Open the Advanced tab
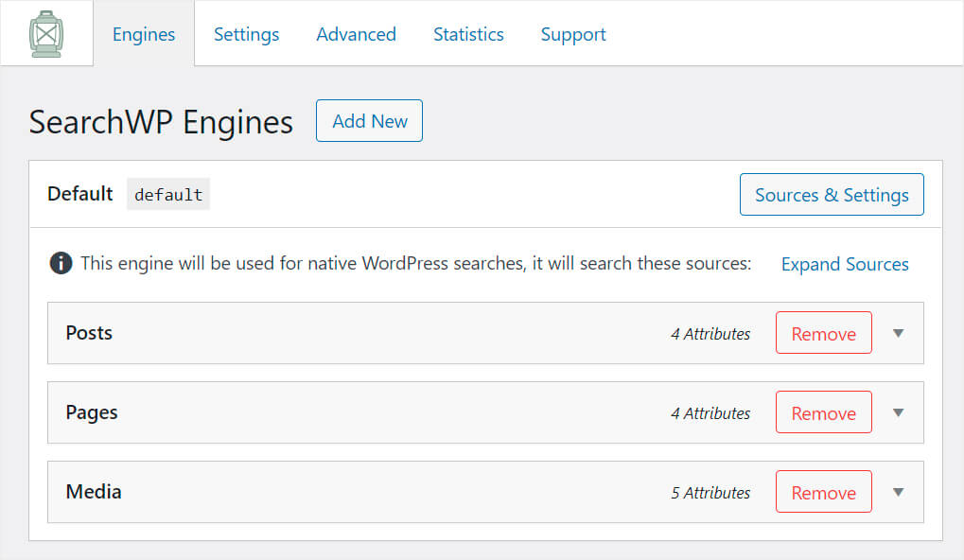This screenshot has width=964, height=560. (356, 34)
